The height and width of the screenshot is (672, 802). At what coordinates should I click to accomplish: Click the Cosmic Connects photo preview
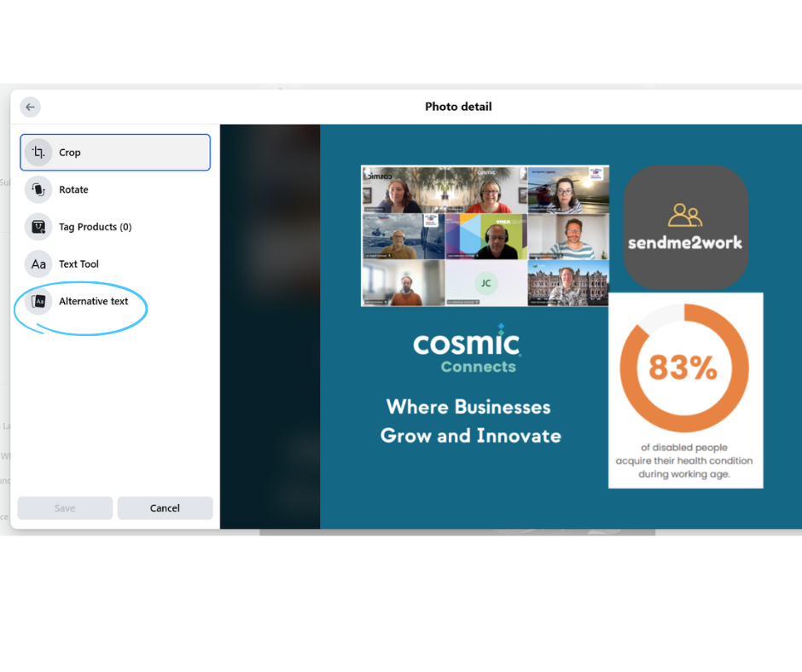click(x=561, y=327)
